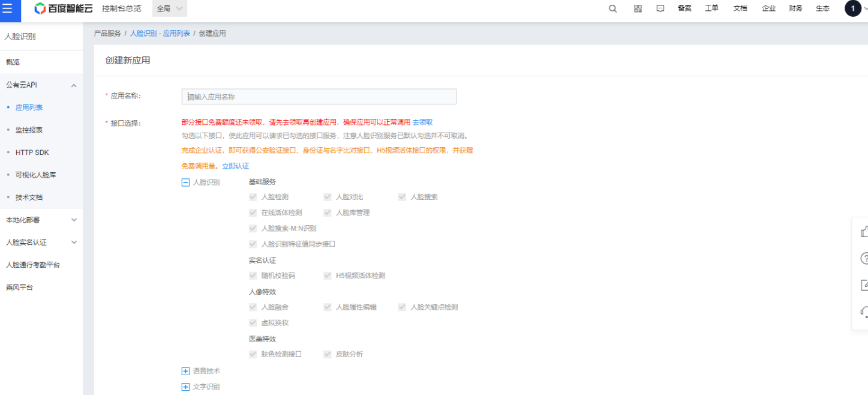Click the thumbs-up feedback icon
The image size is (868, 395).
tap(864, 231)
